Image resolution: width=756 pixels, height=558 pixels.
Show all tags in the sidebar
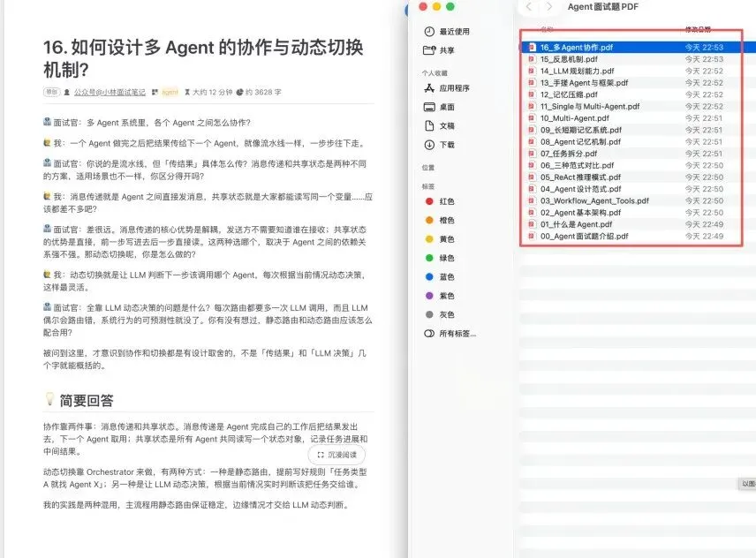[x=450, y=334]
